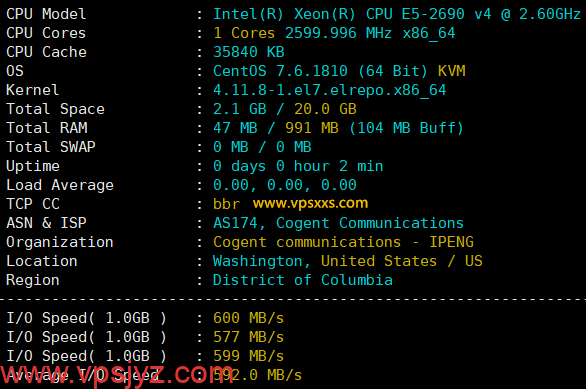Click the 'Total RAM' label
The width and height of the screenshot is (586, 389).
pyautogui.click(x=46, y=128)
